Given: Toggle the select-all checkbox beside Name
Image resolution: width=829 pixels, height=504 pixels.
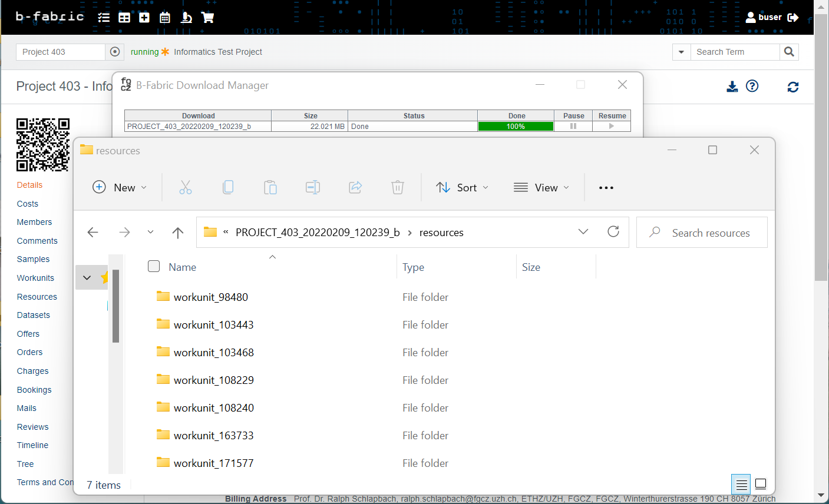Looking at the screenshot, I should (x=154, y=266).
